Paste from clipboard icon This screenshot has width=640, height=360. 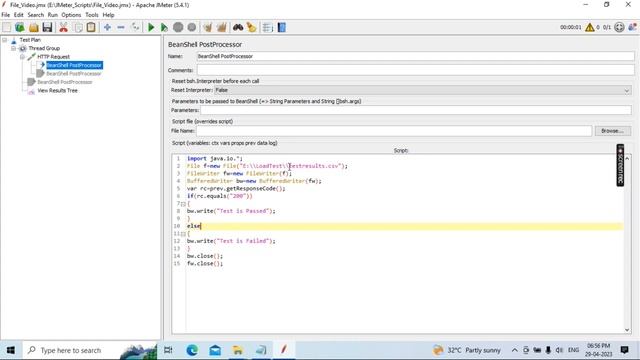pyautogui.click(x=91, y=27)
